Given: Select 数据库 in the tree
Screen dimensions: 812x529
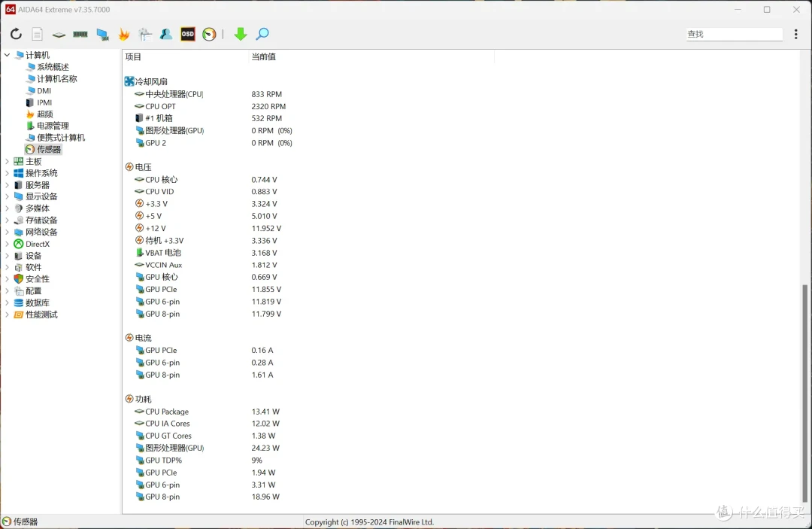Looking at the screenshot, I should click(x=38, y=303).
